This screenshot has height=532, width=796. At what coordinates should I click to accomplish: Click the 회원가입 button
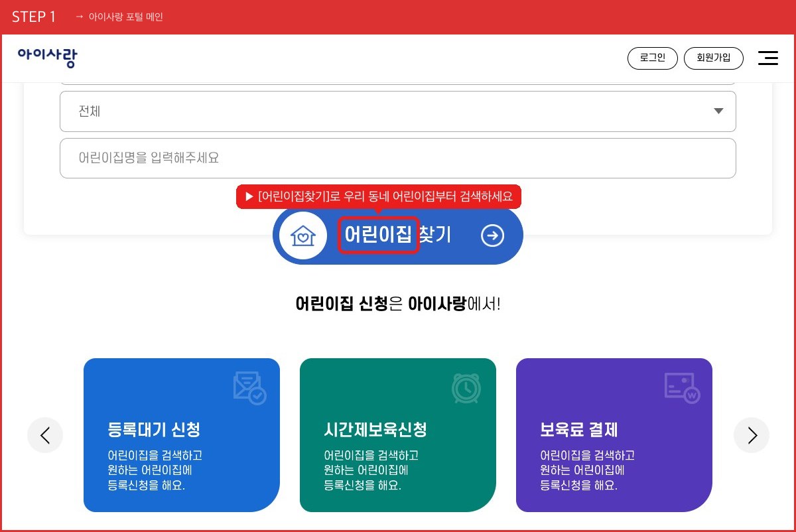tap(714, 58)
